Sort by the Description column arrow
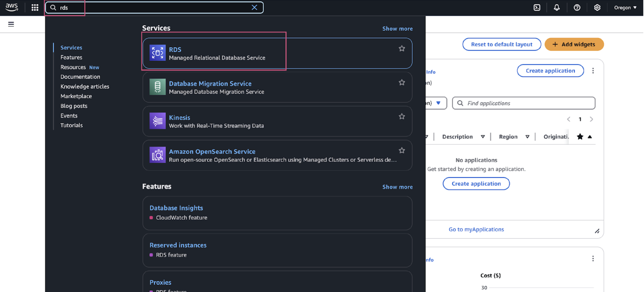 (x=483, y=137)
